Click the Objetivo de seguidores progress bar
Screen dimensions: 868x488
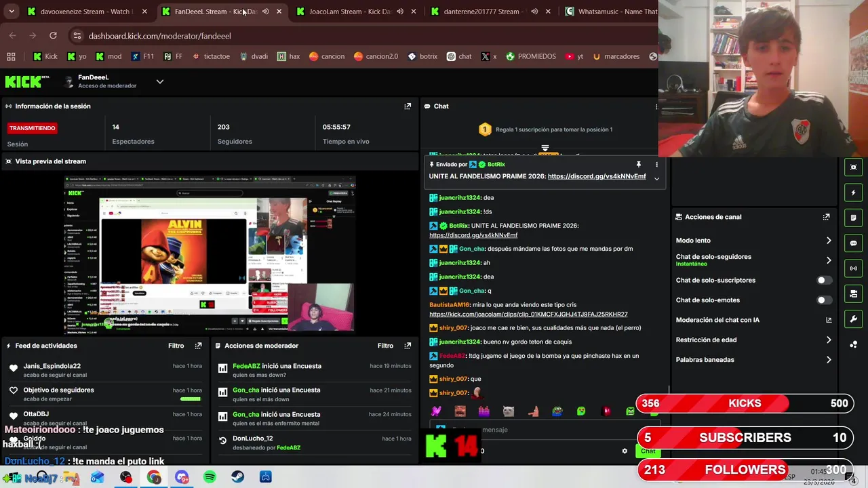191,399
